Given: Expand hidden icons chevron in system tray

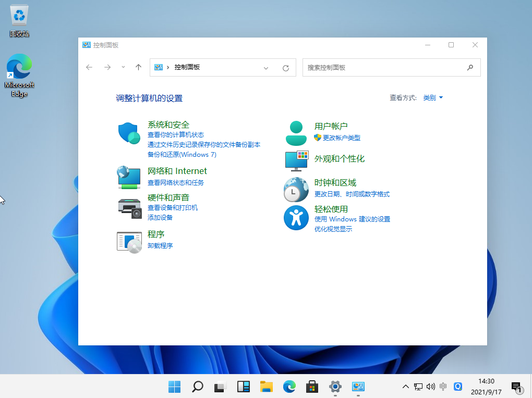Looking at the screenshot, I should click(x=405, y=387).
